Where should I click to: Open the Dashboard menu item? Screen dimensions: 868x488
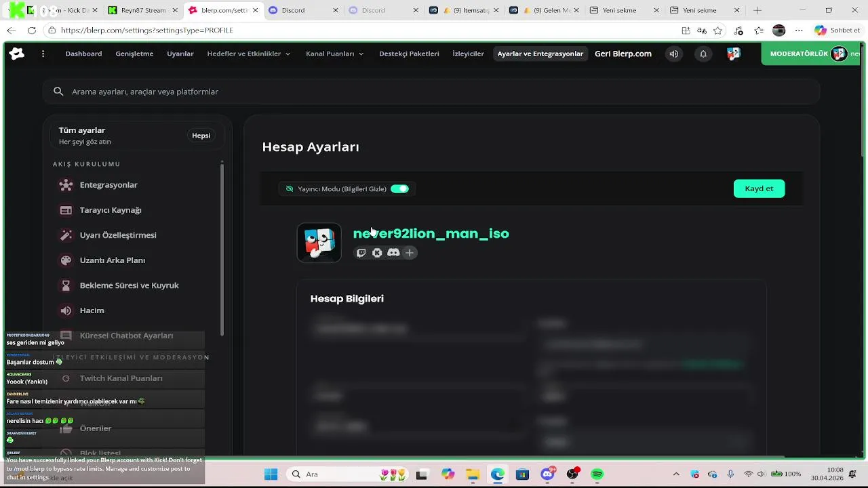pos(83,54)
